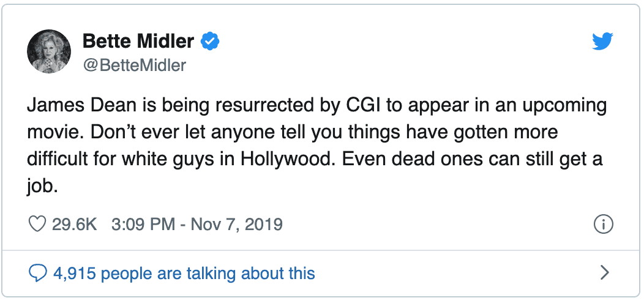Click the blue verified badge
Screen dimensions: 644x306
211,42
